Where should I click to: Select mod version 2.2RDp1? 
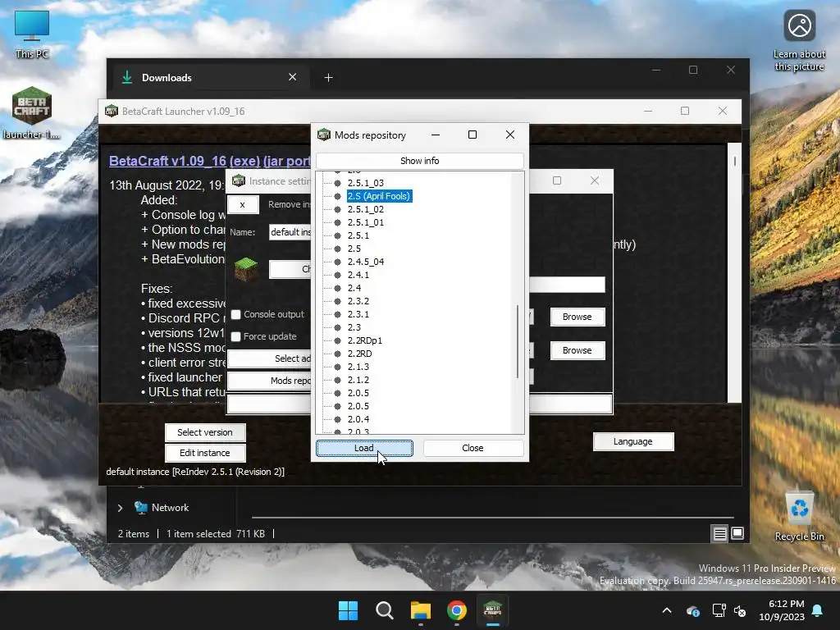coord(364,340)
